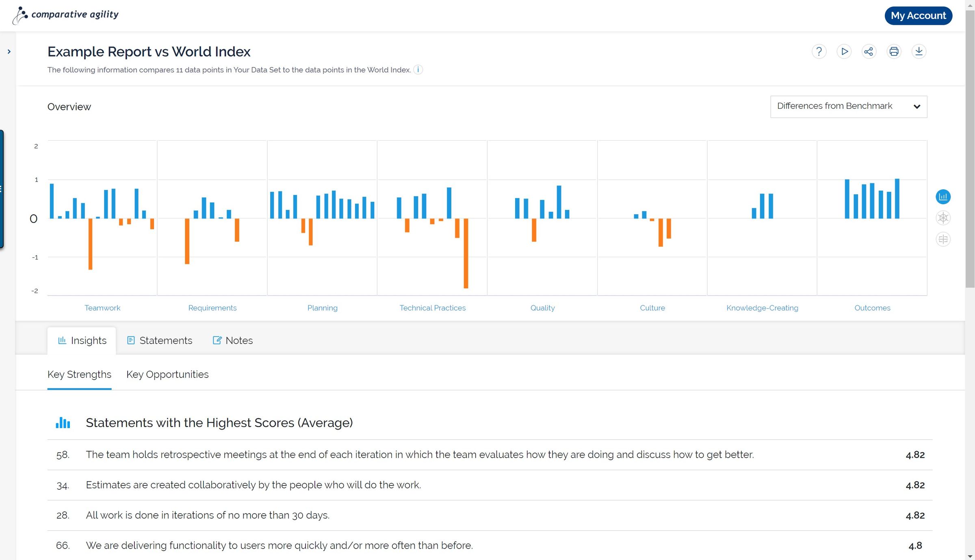Open the Teamwork category link
975x560 pixels.
pos(102,307)
